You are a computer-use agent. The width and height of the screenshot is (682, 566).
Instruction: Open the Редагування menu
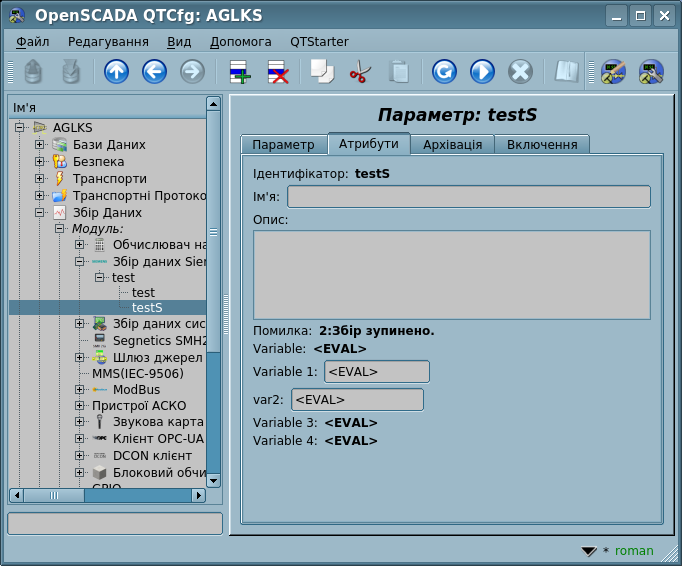tap(108, 42)
